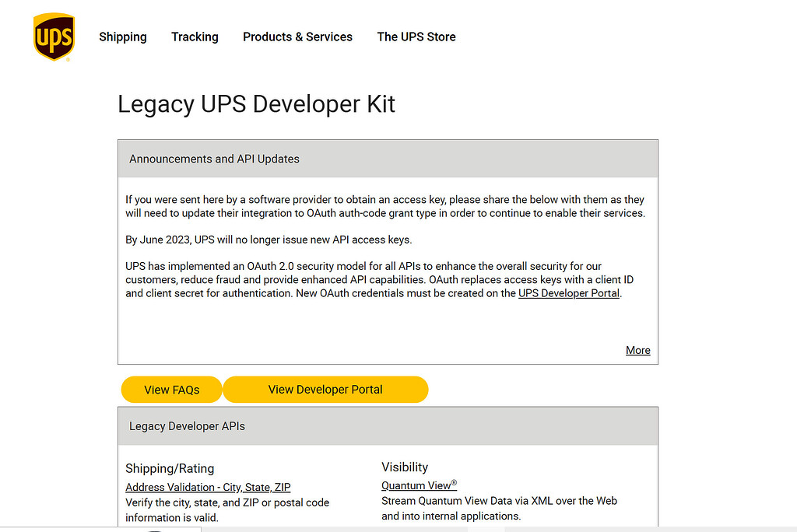Click the Legacy UPS Developer Kit title
The width and height of the screenshot is (797, 532).
tap(256, 104)
